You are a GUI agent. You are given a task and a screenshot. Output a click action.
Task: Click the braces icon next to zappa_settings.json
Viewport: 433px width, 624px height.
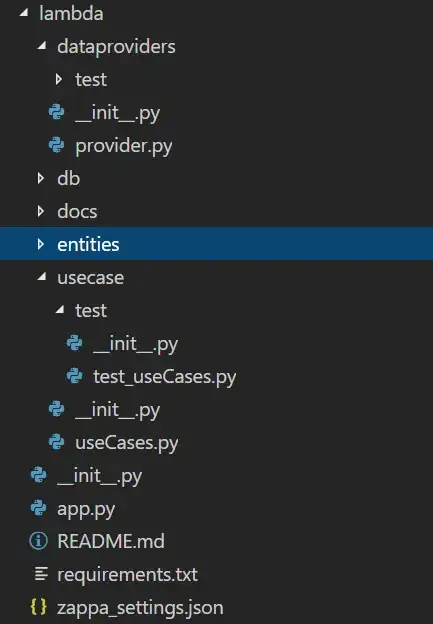click(39, 607)
